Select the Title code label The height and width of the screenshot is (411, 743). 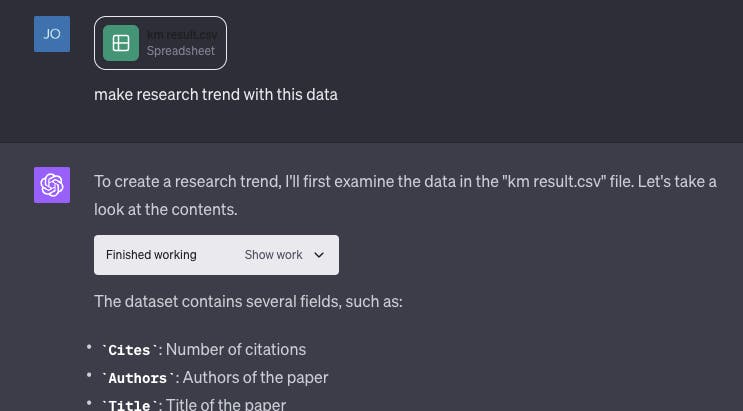(129, 405)
